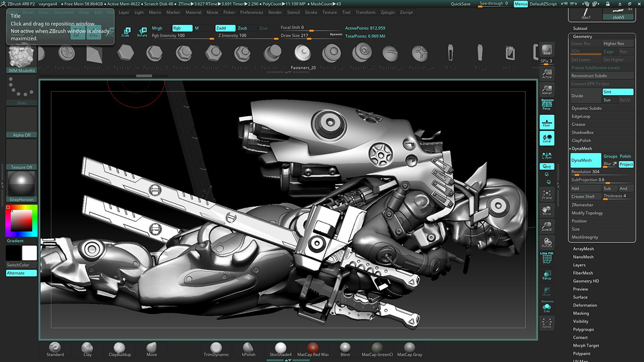This screenshot has height=362, width=644.
Task: Select the Frame view icon
Action: click(x=547, y=195)
